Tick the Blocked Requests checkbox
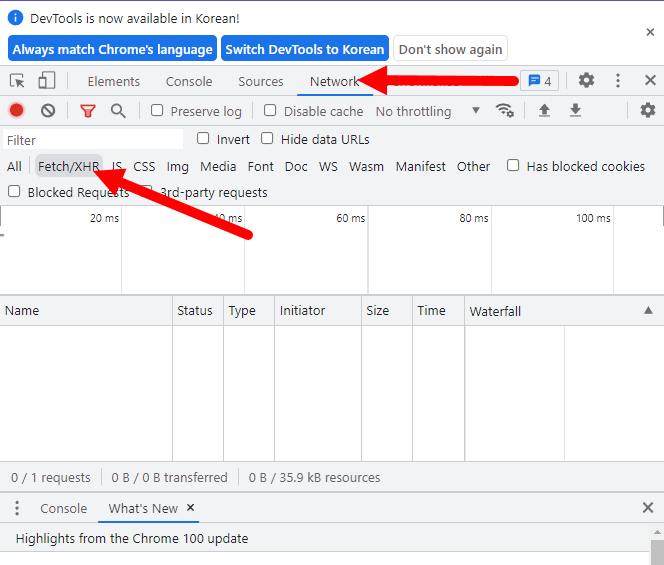This screenshot has width=664, height=565. [14, 191]
